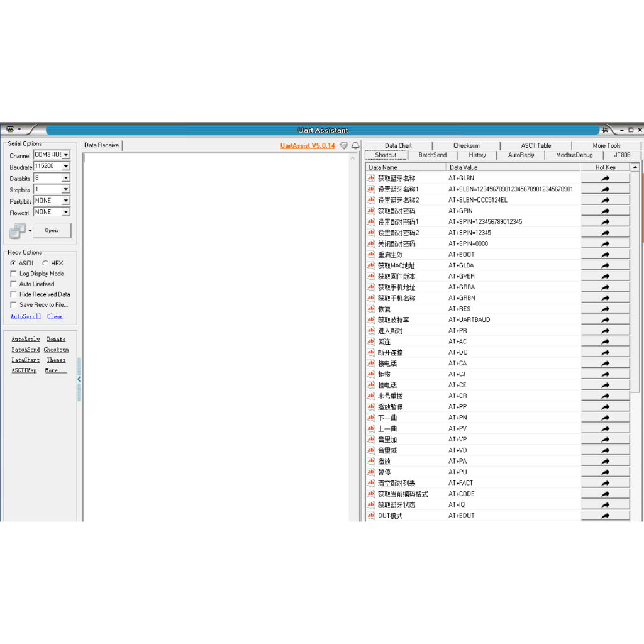Image resolution: width=644 pixels, height=644 pixels.
Task: Open the Checksum tab
Action: point(466,145)
